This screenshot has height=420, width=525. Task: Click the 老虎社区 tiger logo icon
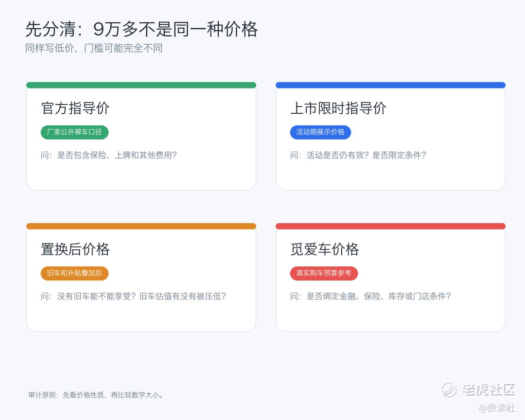point(449,389)
